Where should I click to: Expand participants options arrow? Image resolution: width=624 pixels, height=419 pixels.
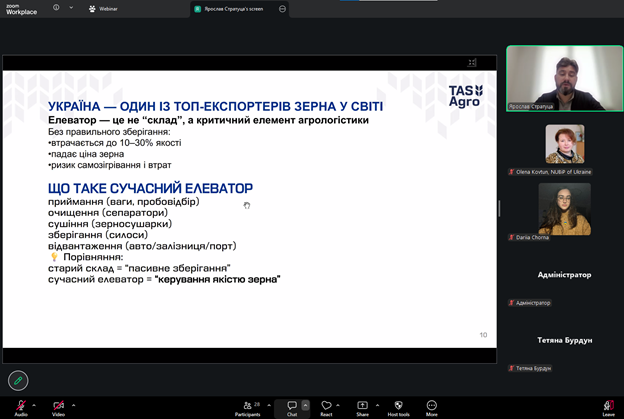coord(269,405)
